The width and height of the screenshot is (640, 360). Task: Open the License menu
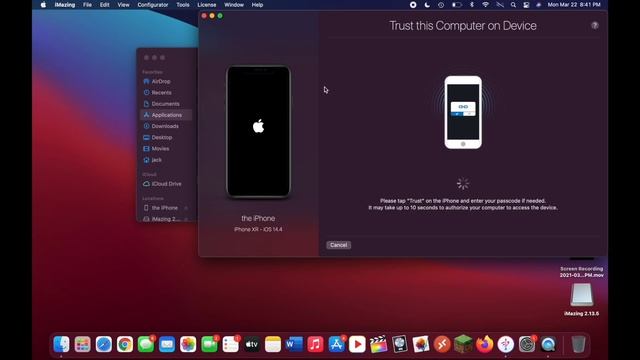point(207,5)
